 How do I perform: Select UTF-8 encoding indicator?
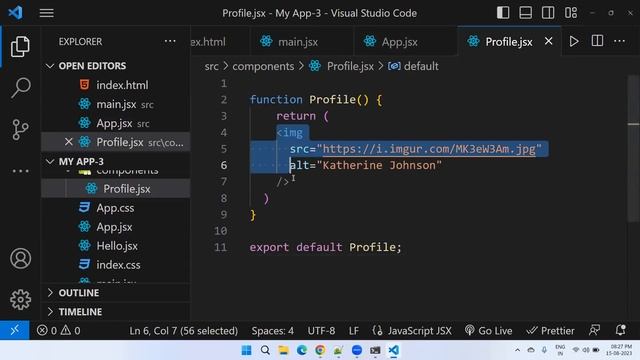point(321,331)
